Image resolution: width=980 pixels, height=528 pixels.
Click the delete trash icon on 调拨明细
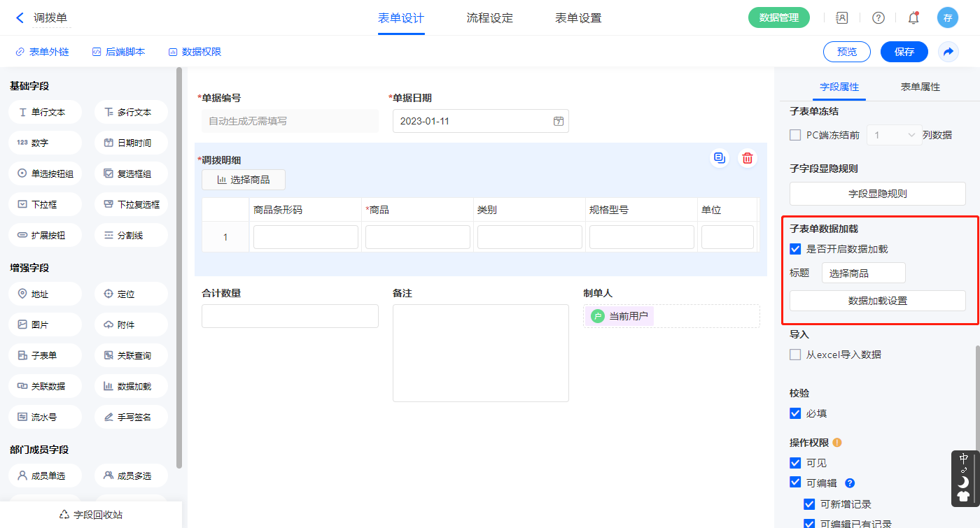[x=748, y=158]
